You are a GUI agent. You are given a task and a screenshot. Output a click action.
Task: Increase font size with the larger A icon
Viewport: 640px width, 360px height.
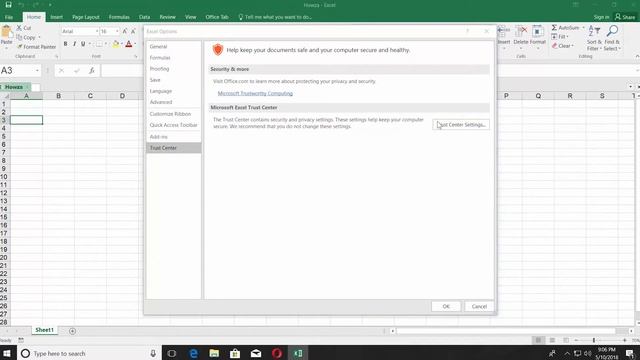coord(125,31)
